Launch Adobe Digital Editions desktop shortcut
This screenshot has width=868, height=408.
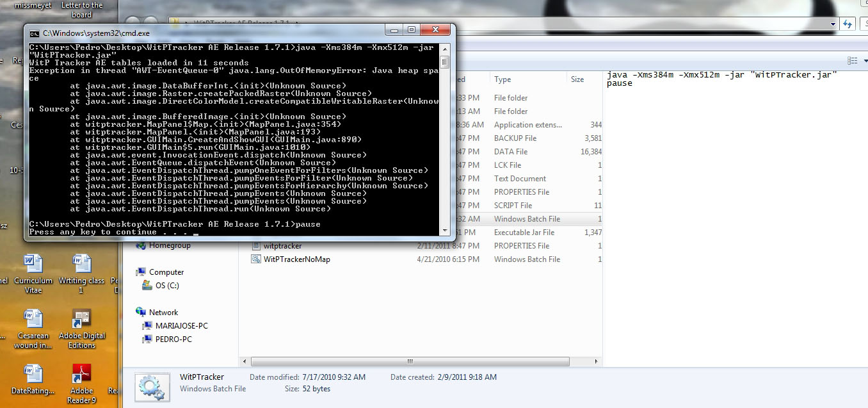coord(82,329)
